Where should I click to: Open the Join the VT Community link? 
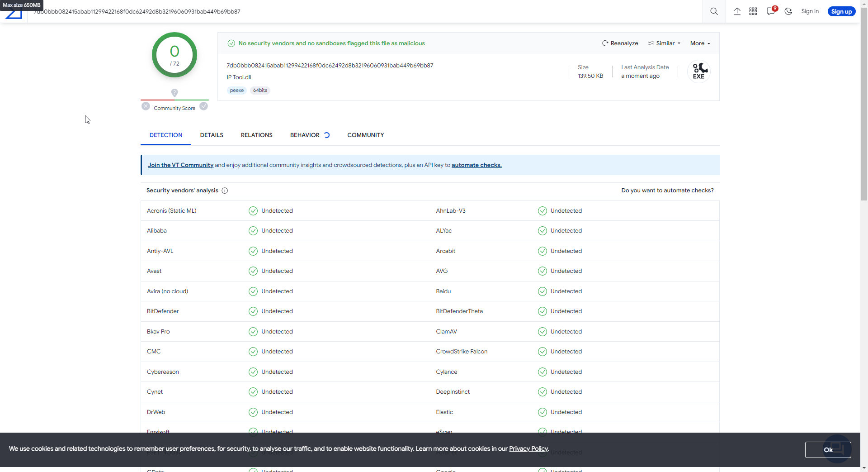point(180,165)
